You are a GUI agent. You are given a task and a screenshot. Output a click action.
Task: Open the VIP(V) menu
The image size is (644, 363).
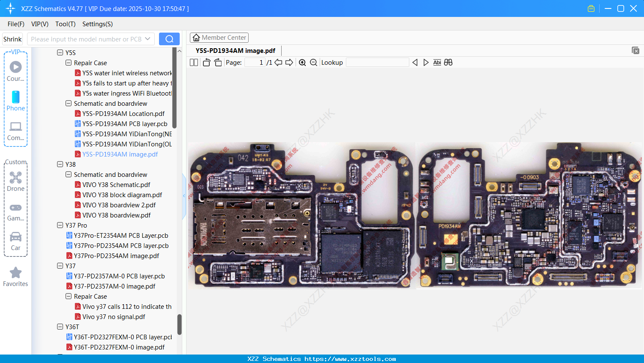[40, 24]
